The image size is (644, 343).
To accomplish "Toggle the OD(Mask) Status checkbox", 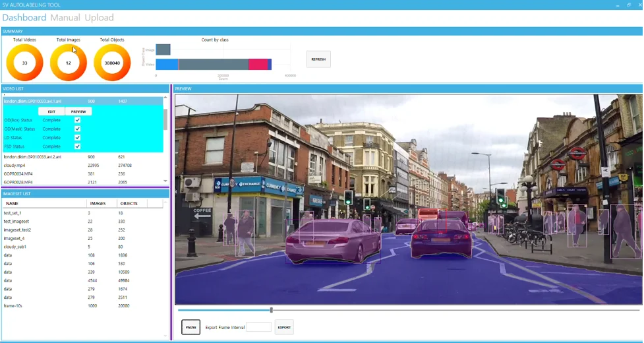I will pyautogui.click(x=78, y=129).
